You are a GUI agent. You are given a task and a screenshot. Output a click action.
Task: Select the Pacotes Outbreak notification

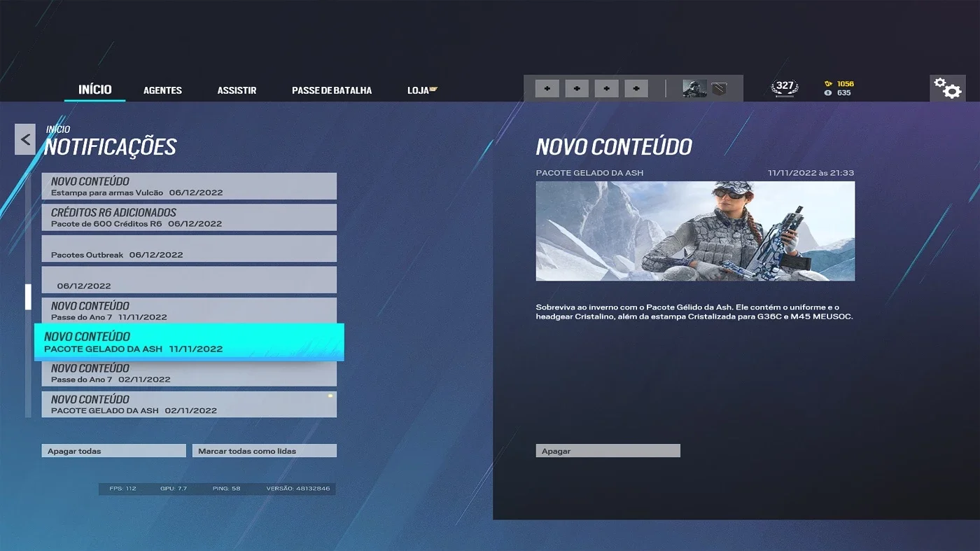point(189,249)
